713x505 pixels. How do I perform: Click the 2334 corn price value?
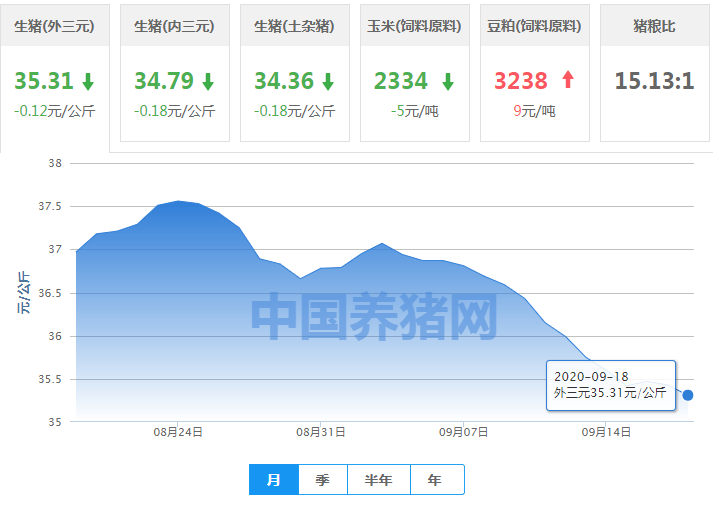click(401, 81)
